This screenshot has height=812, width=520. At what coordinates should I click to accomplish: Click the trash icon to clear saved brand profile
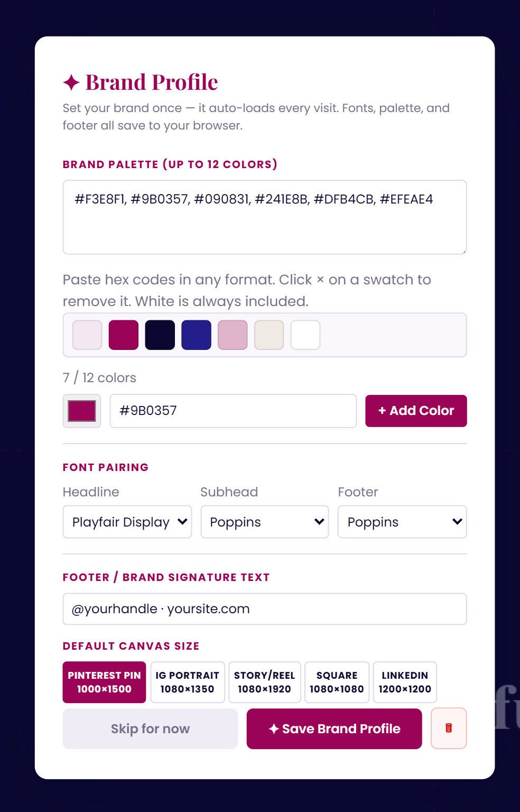448,728
